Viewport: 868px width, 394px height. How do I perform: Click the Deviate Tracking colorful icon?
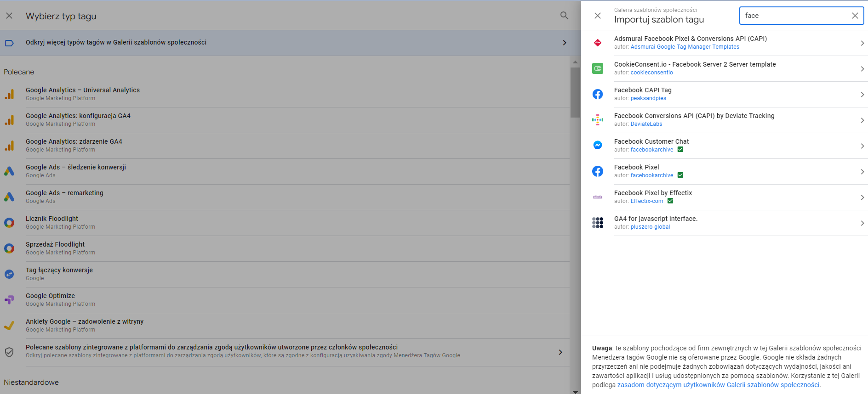pyautogui.click(x=597, y=120)
